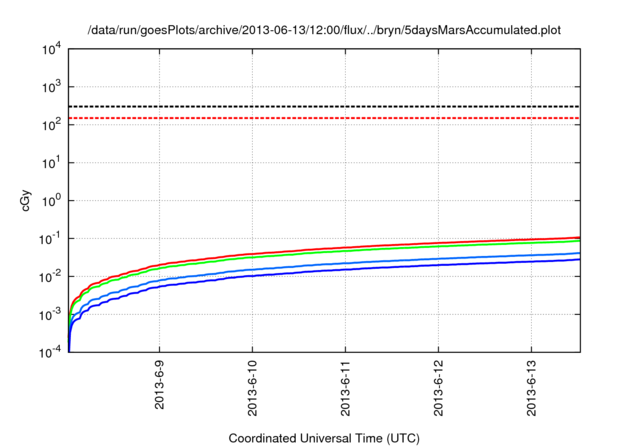Click the 10^3 y-axis tick label
Image resolution: width=640 pixels, height=448 pixels.
click(51, 87)
